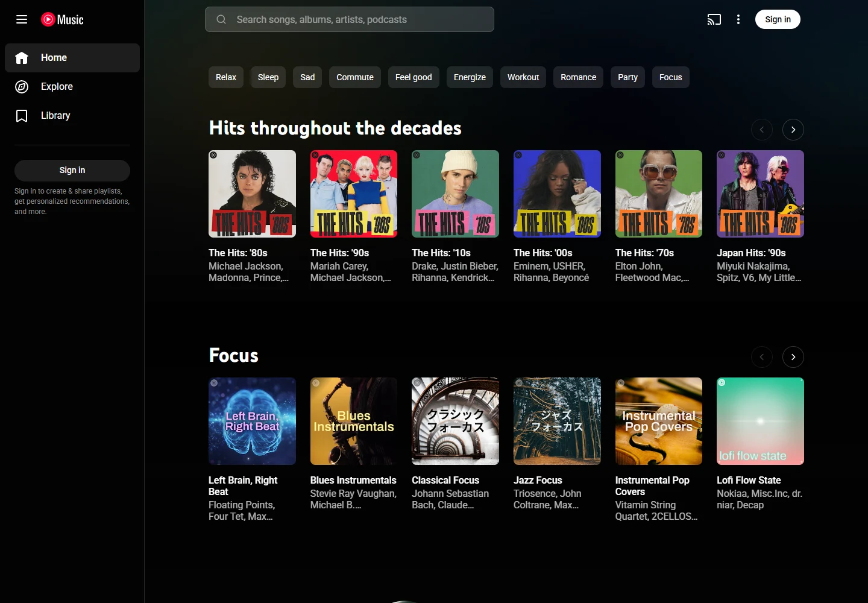Select the Commute mood chip
The width and height of the screenshot is (868, 603).
point(355,77)
